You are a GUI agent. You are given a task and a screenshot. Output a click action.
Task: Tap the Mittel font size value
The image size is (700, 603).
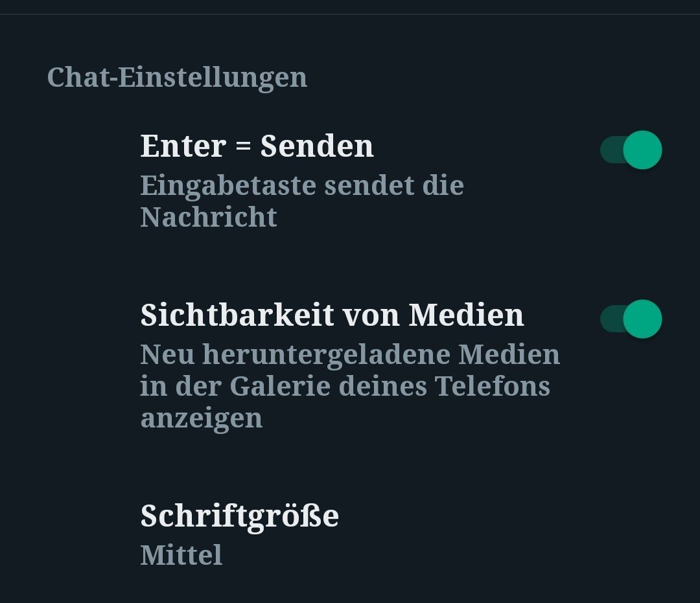click(x=181, y=555)
